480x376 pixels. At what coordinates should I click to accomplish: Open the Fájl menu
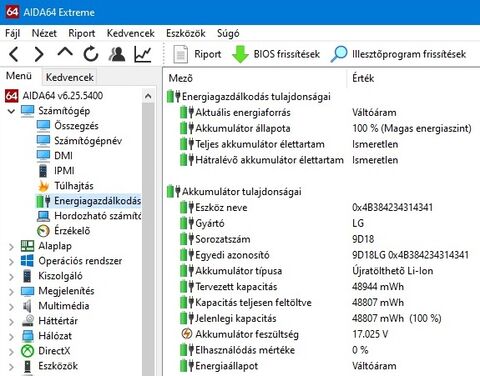tap(13, 33)
